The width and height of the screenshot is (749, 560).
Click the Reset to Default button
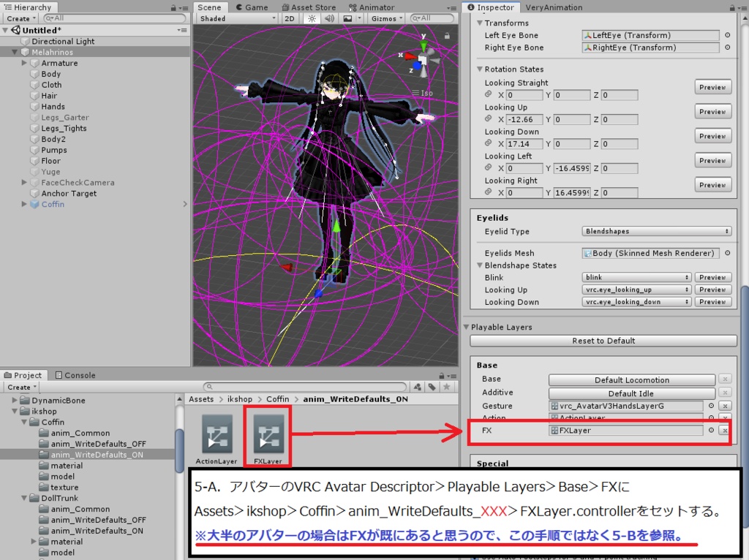pyautogui.click(x=603, y=341)
